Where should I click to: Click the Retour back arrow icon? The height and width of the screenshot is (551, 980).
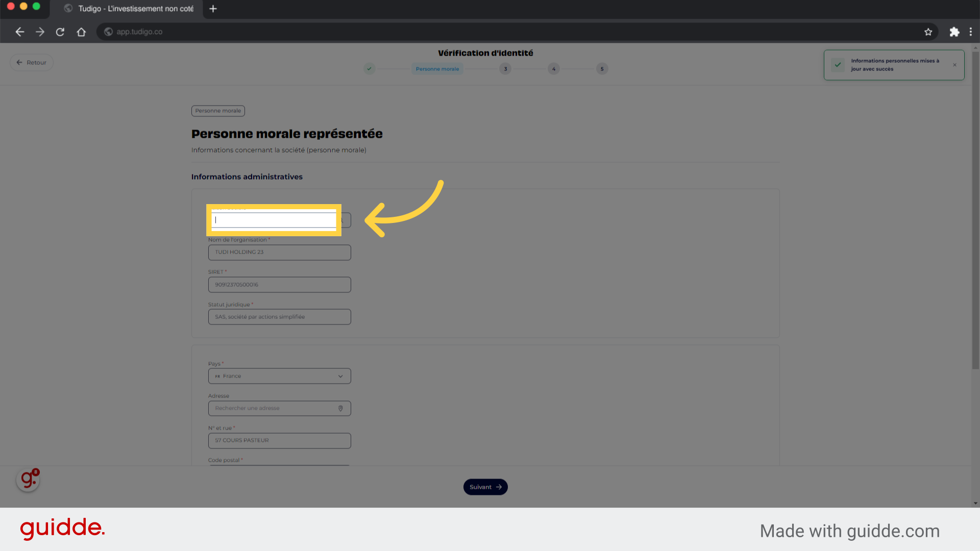click(19, 62)
